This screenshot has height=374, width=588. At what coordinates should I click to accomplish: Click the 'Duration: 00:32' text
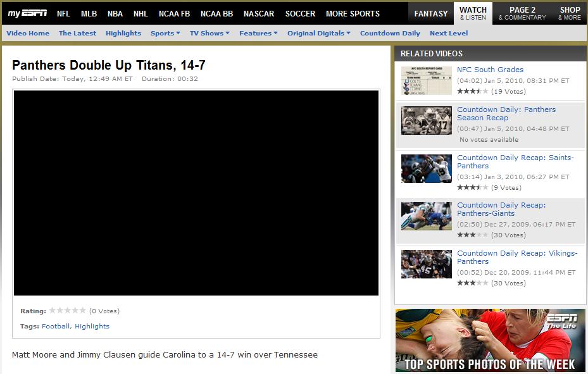point(170,78)
